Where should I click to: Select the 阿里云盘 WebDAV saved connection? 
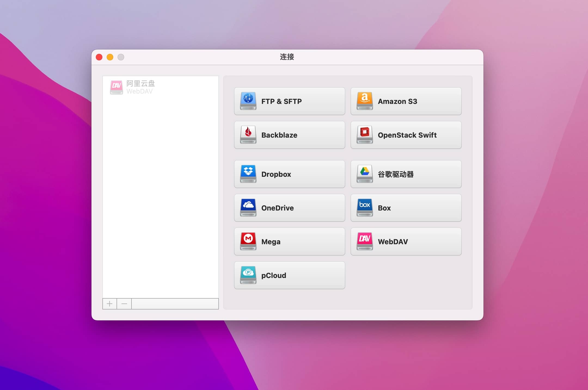tap(140, 87)
